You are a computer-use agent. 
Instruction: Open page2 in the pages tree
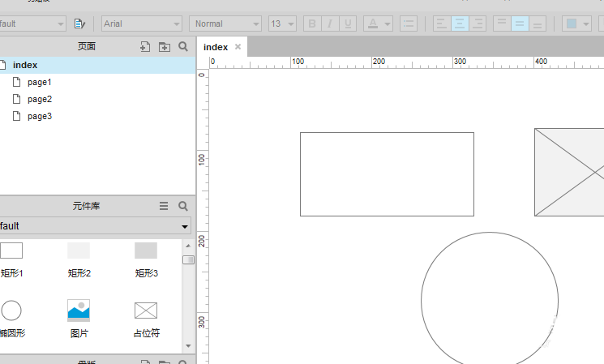pos(39,99)
